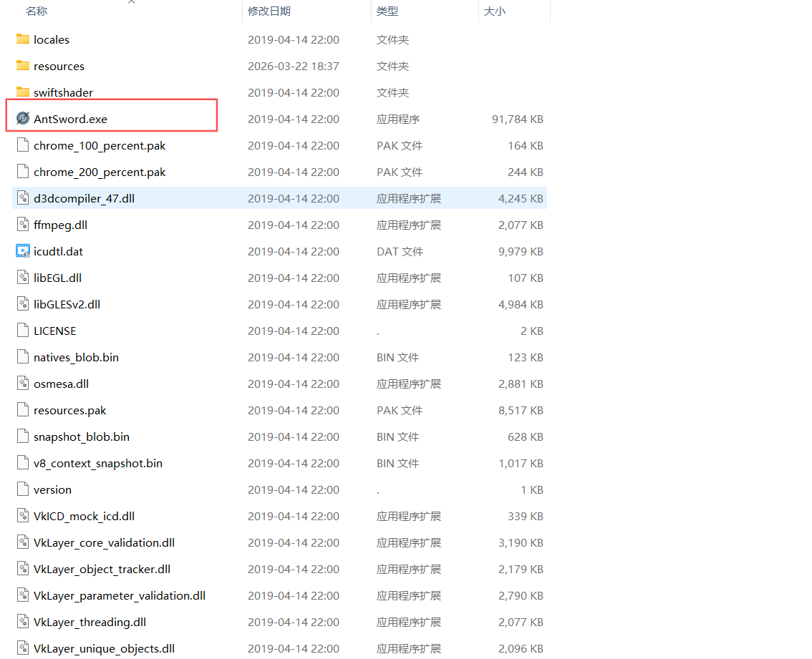The width and height of the screenshot is (812, 659).
Task: Click the v8_context_snapshot.bin file icon
Action: 23,463
